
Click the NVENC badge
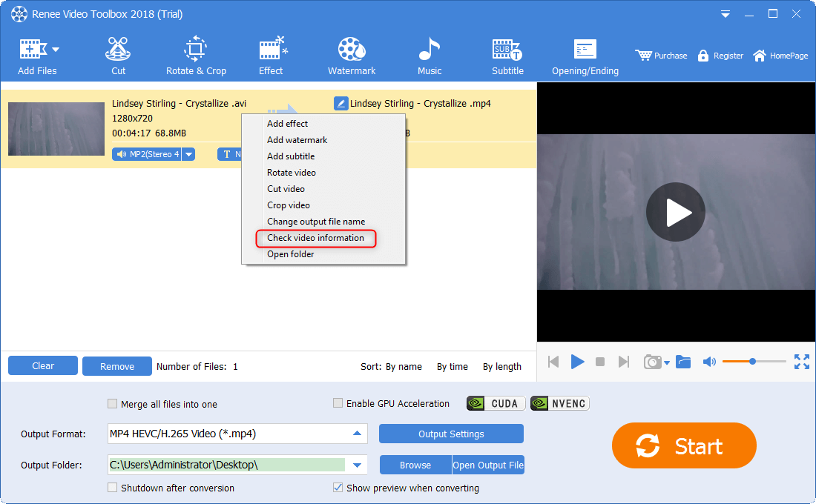560,404
